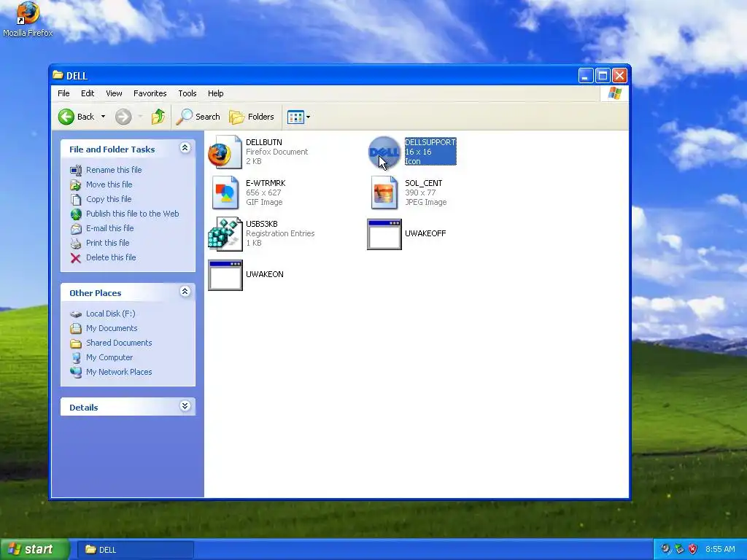Maximize the DELL window
Viewport: 747px width, 560px height.
(603, 75)
